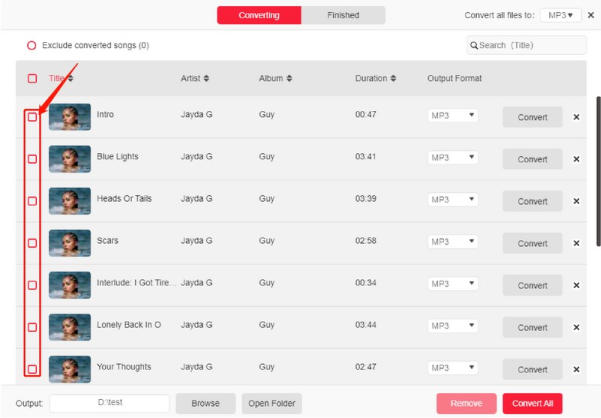Check the box for Intro
The image size is (601, 418).
(32, 117)
